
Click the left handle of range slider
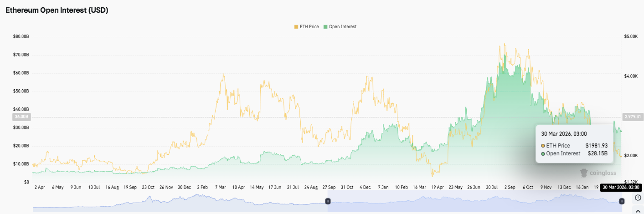(x=328, y=201)
